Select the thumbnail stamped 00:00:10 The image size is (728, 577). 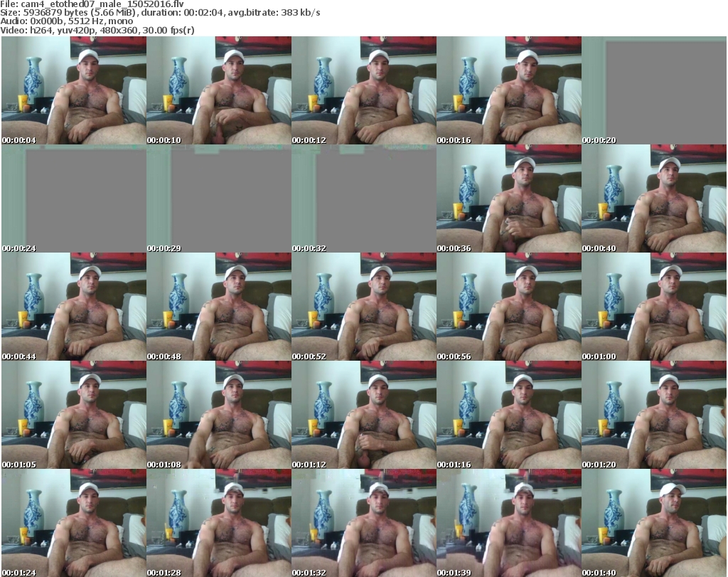click(219, 90)
